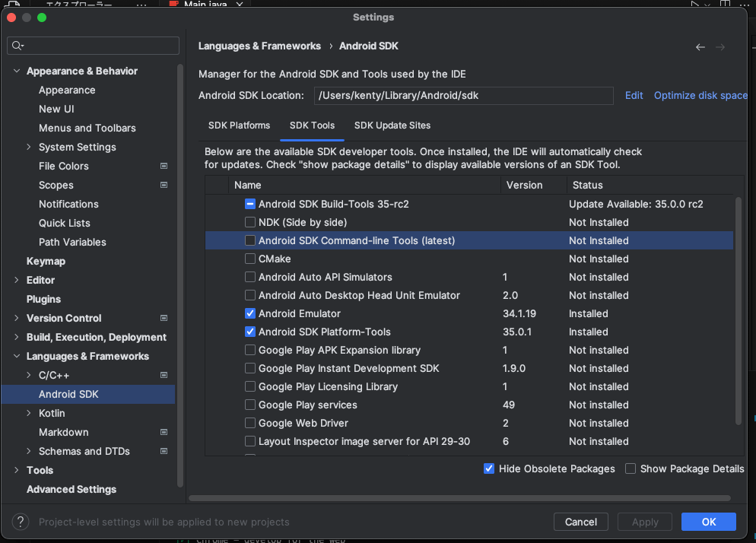The width and height of the screenshot is (756, 543).
Task: Open Keymap settings
Action: [46, 262]
